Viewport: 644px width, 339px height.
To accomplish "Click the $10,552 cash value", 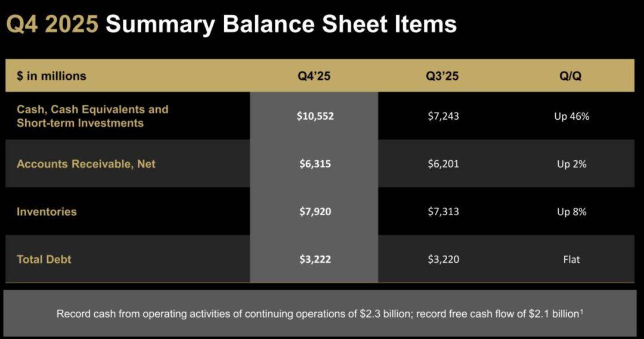I will point(315,116).
